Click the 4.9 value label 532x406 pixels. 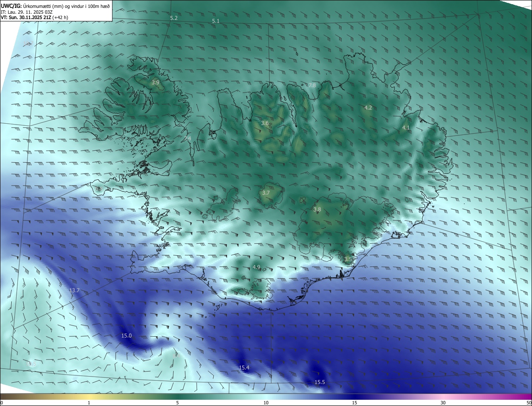tap(256, 267)
